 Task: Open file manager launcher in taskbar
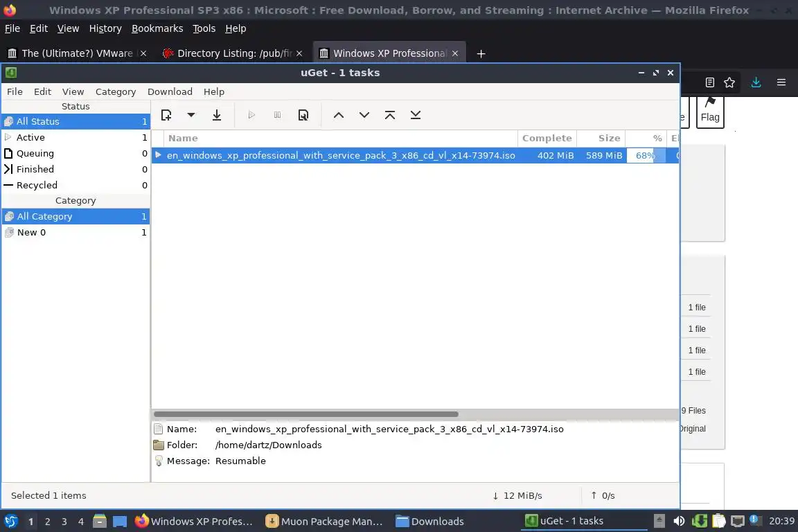click(x=100, y=521)
